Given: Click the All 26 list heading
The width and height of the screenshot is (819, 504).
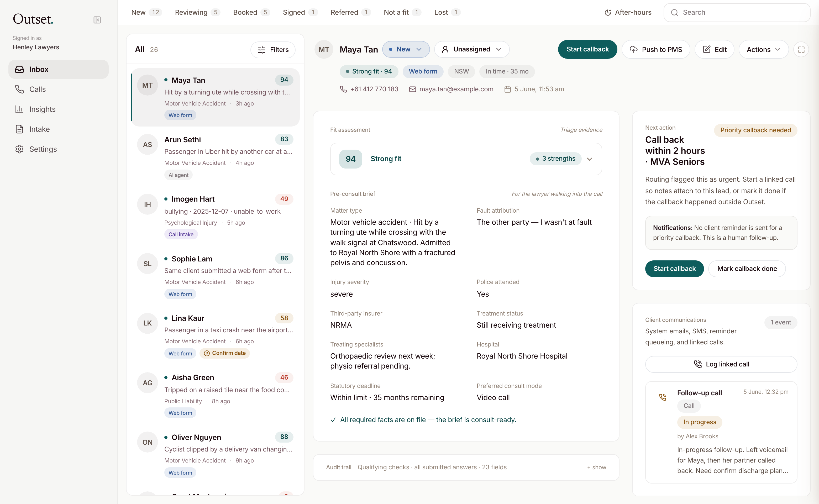Looking at the screenshot, I should click(146, 50).
